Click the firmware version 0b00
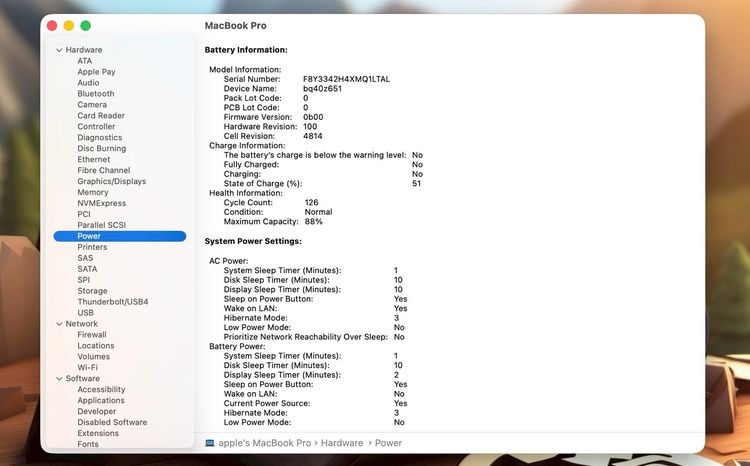This screenshot has width=750, height=466. pos(313,117)
